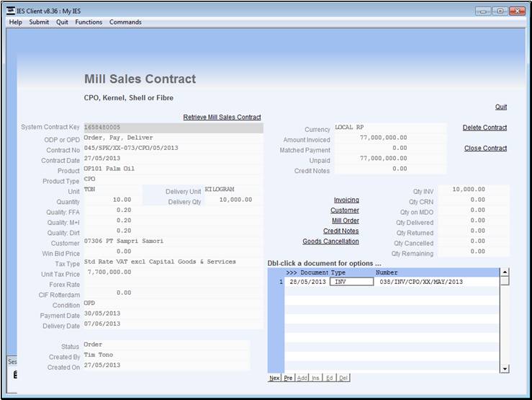Close the IES Client window
The height and width of the screenshot is (400, 532).
point(518,12)
